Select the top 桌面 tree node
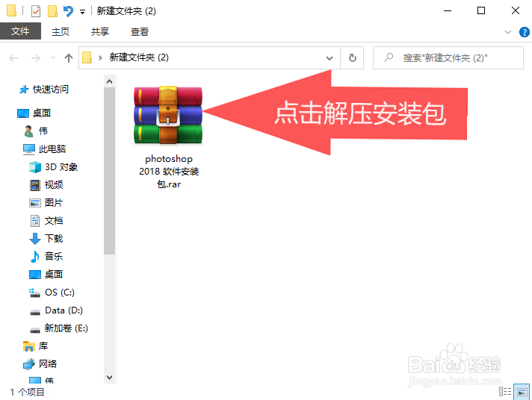 coord(41,113)
